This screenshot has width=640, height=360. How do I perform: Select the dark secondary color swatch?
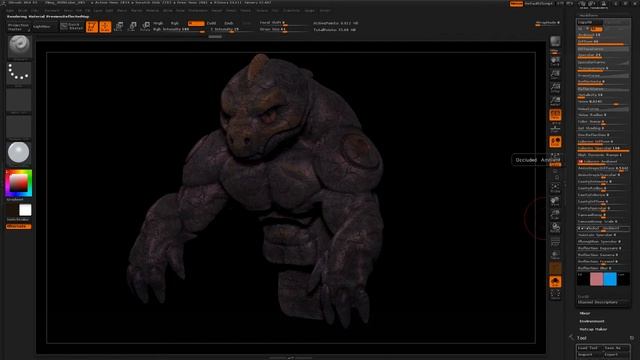(12, 210)
